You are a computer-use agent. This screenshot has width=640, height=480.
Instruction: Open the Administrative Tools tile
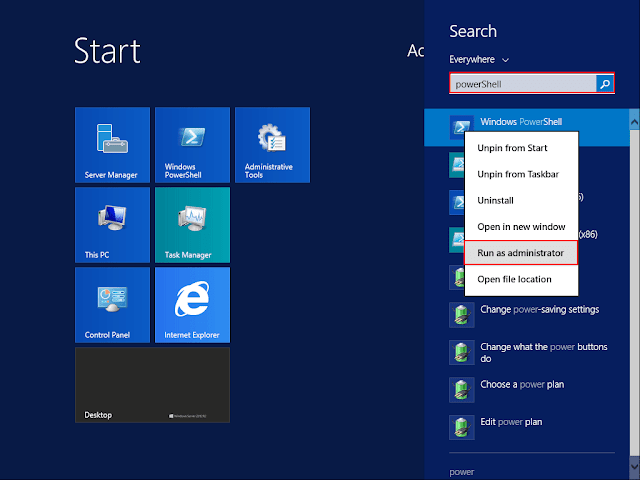pos(272,145)
